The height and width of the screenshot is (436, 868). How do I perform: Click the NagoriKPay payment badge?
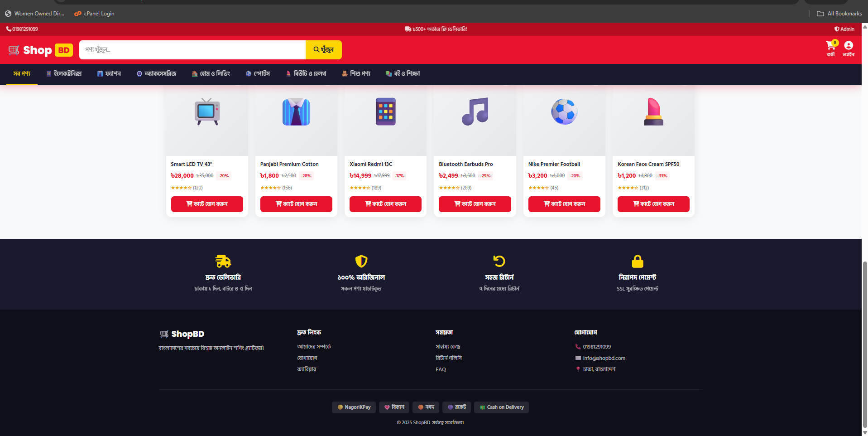[x=354, y=407]
